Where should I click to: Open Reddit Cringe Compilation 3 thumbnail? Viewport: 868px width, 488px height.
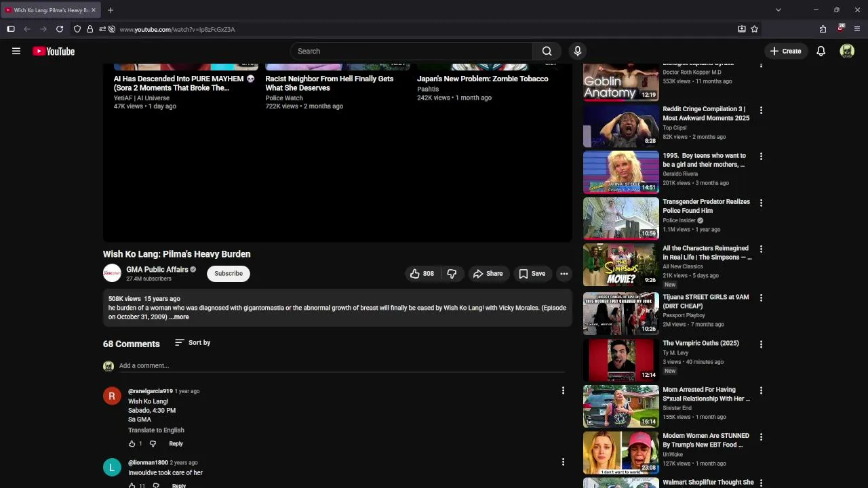[x=620, y=126]
